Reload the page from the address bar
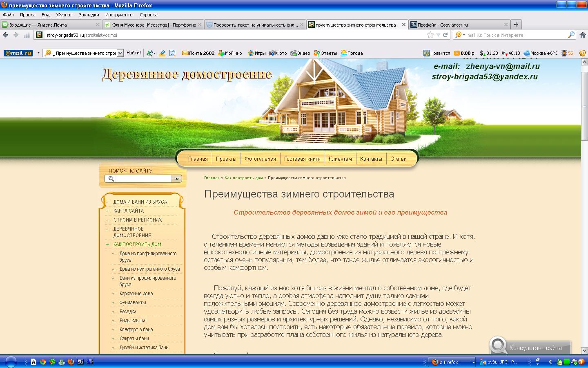 click(445, 35)
